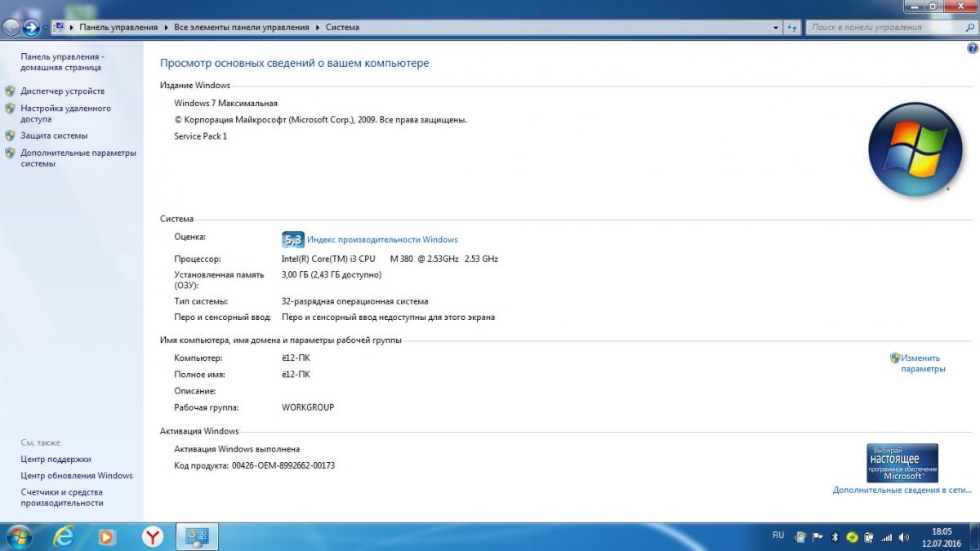Select 'Все элементы панели управления' breadcrumb

242,27
